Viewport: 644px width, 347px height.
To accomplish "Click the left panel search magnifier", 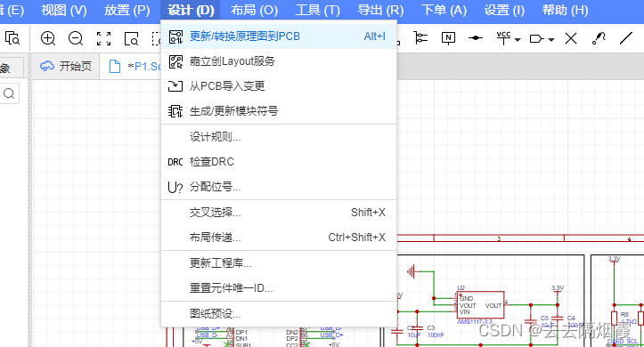I will coord(9,94).
